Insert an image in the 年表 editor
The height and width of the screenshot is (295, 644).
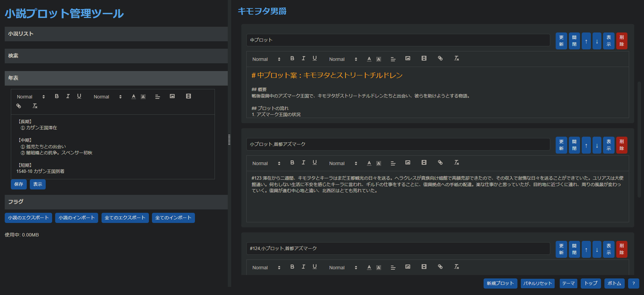coord(172,96)
